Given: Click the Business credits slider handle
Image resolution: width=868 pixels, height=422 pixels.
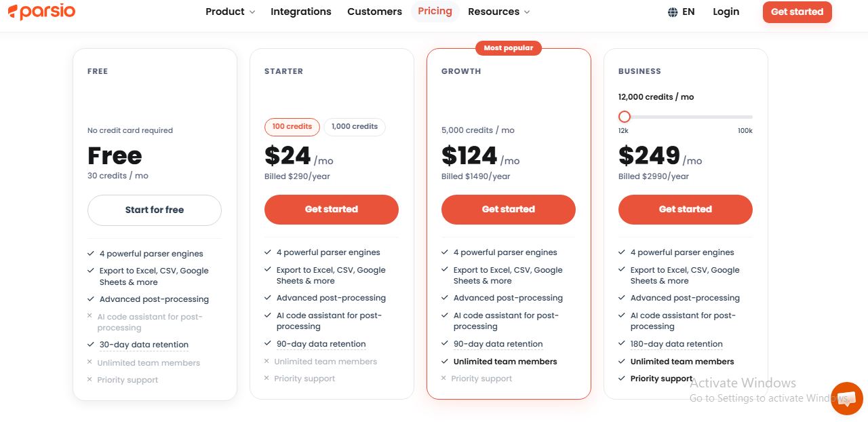Looking at the screenshot, I should click(625, 117).
